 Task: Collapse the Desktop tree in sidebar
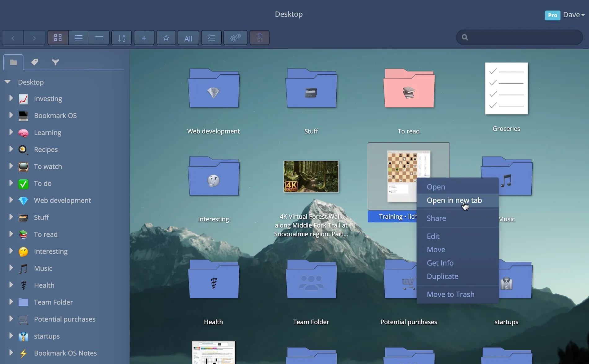click(7, 82)
